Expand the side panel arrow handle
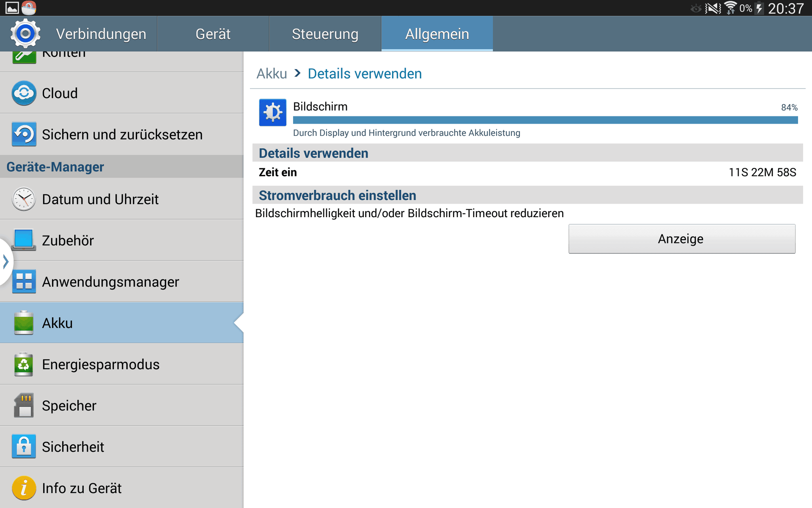Viewport: 812px width, 508px height. 5,262
